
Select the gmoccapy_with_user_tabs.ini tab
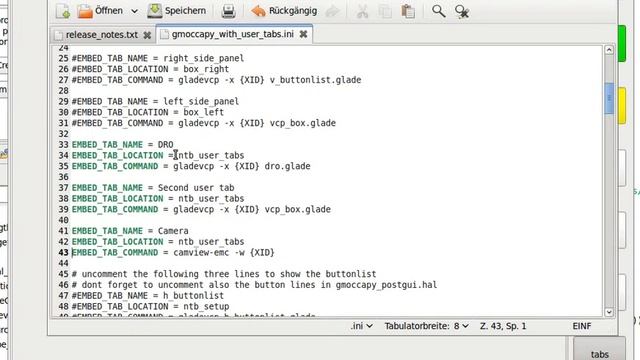(232, 34)
